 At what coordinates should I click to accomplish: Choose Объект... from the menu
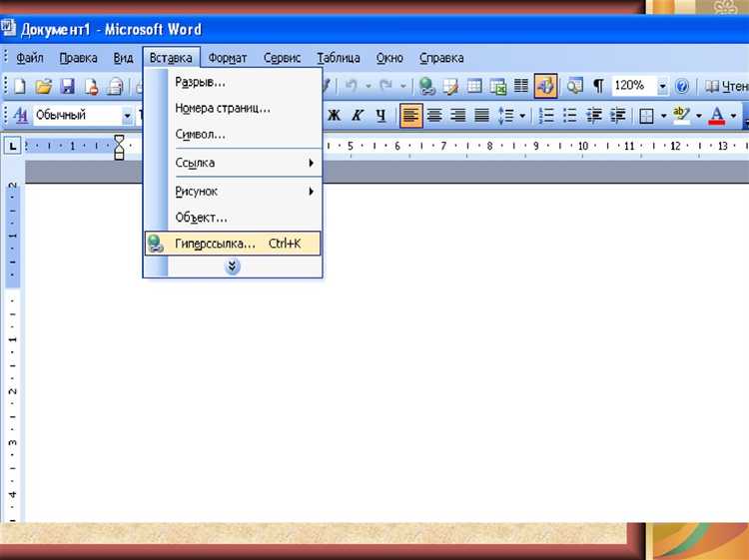233,218
